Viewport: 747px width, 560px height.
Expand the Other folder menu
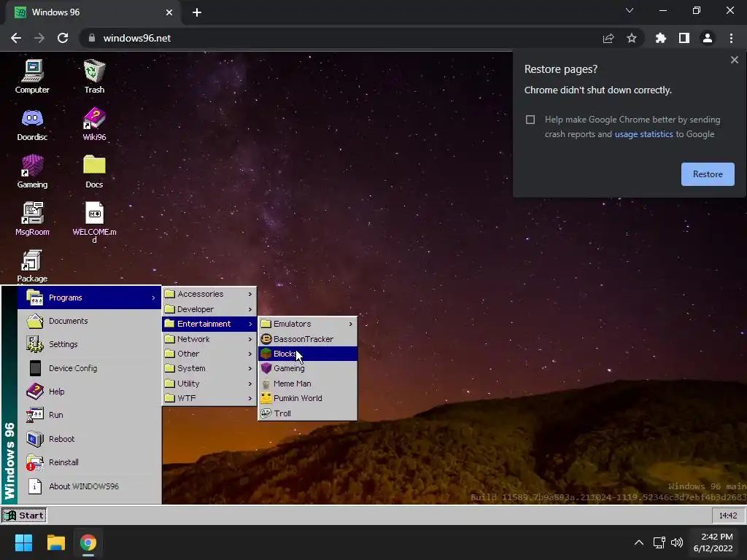[x=209, y=354]
